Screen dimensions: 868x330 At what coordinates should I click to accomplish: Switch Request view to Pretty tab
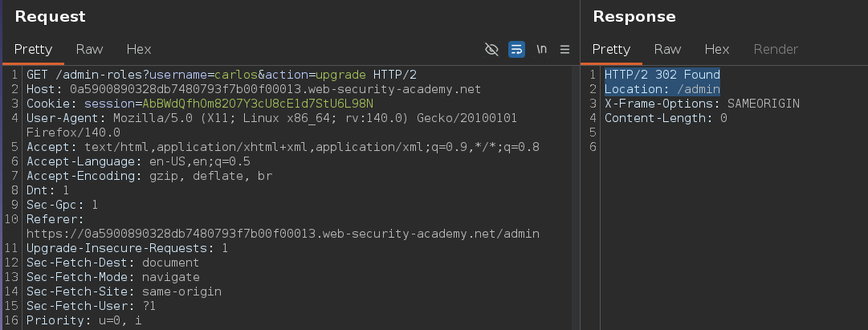(x=33, y=49)
